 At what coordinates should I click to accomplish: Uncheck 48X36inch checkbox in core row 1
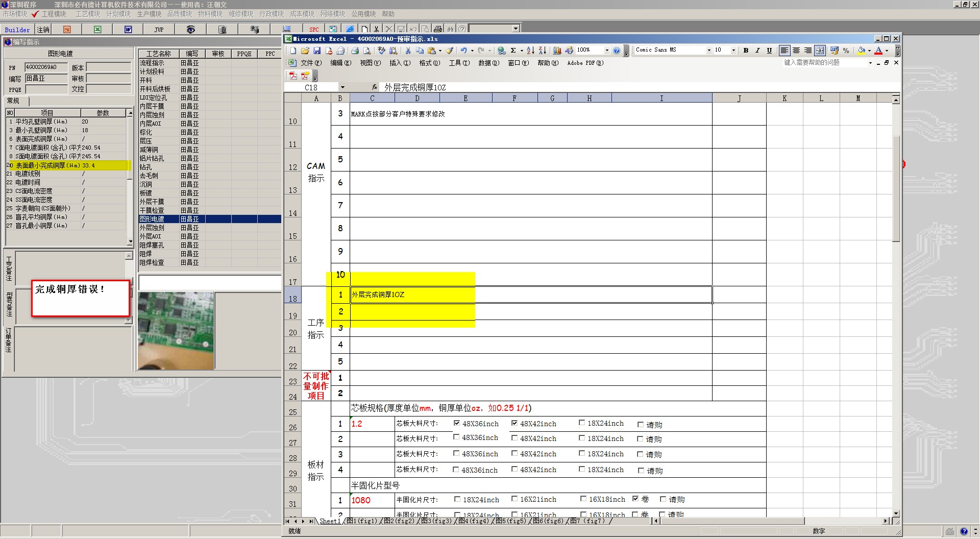point(457,423)
